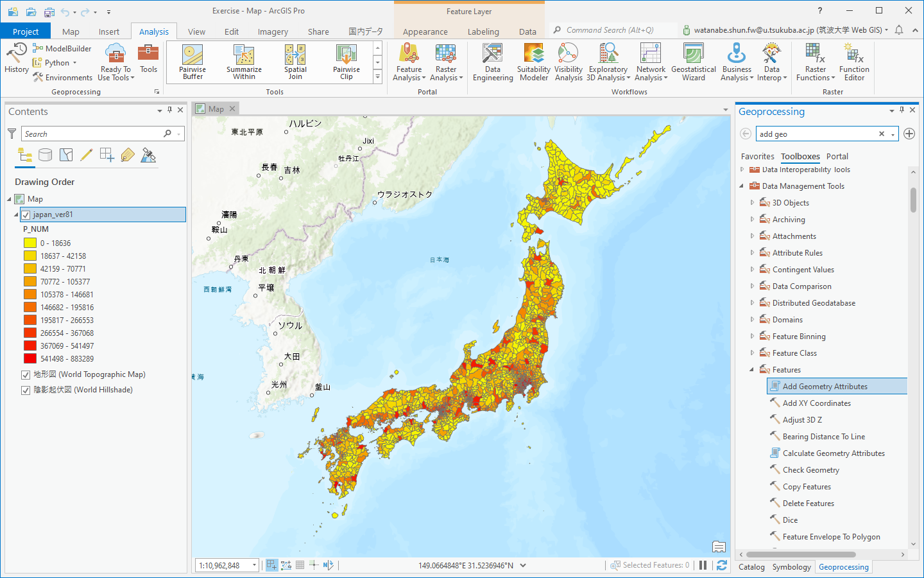Switch to Portal in Geoprocessing
924x578 pixels.
pyautogui.click(x=837, y=156)
